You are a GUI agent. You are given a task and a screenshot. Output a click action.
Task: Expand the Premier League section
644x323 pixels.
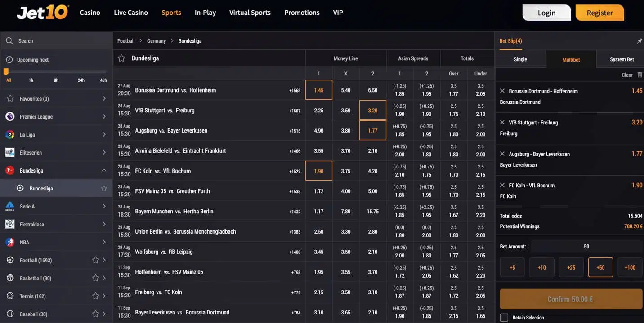[x=104, y=116]
